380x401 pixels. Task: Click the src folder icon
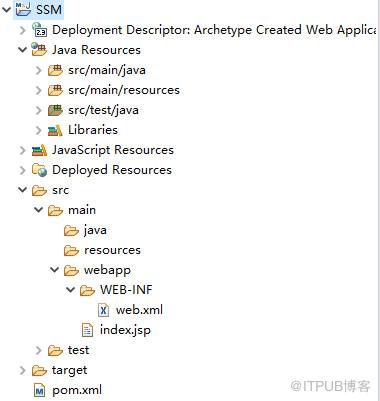[39, 190]
